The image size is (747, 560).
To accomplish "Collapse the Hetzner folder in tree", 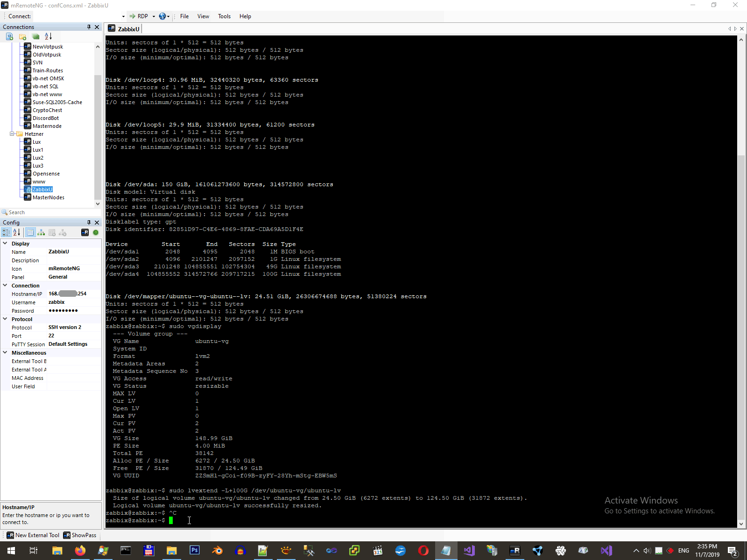I will click(x=12, y=134).
